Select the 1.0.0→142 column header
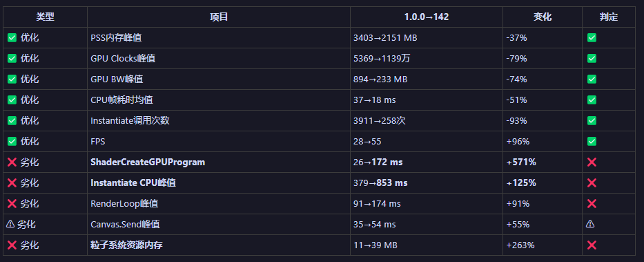Screen dimensions: 644x262 click(x=427, y=17)
